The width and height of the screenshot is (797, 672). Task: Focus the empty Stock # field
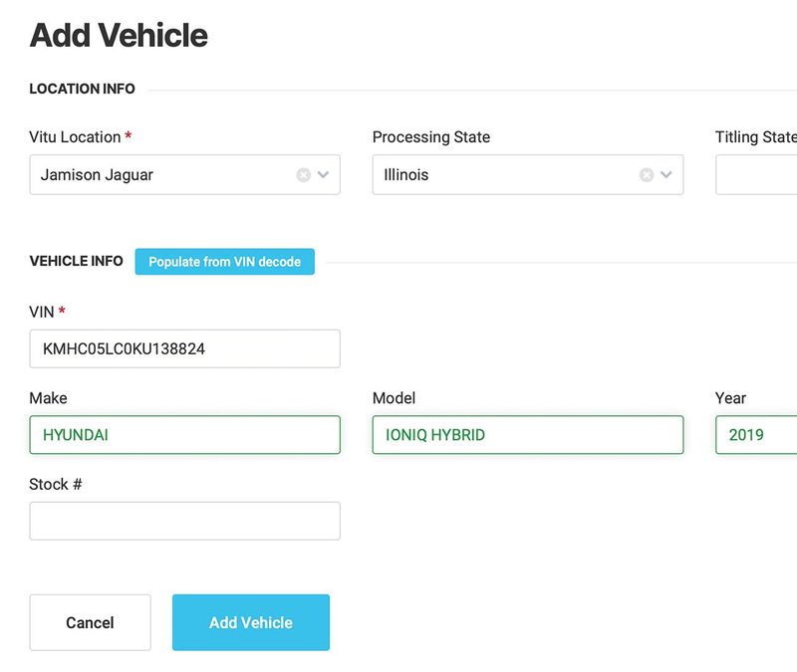tap(185, 521)
